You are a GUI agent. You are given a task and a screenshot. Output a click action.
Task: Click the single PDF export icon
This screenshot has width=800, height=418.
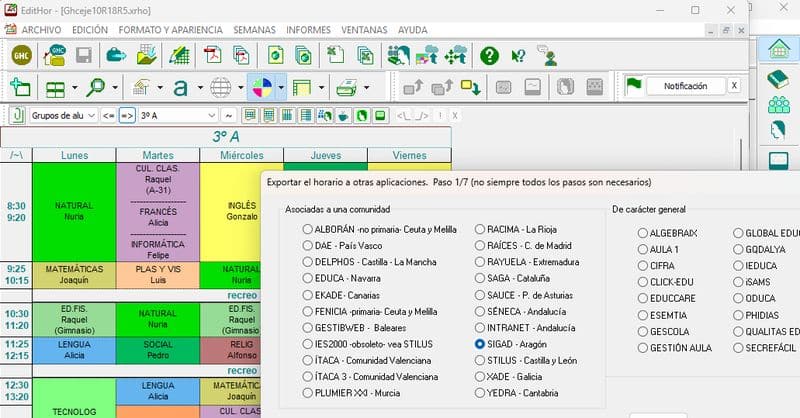click(212, 55)
